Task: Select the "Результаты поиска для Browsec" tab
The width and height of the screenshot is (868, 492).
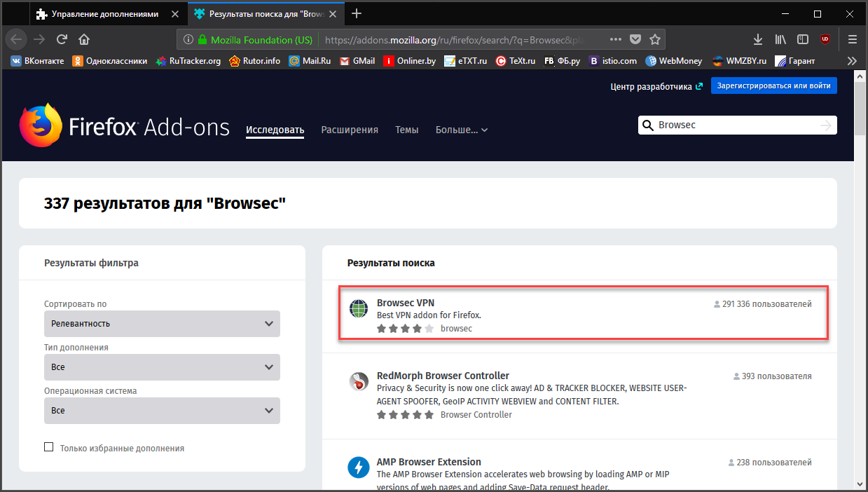Action: [x=265, y=14]
